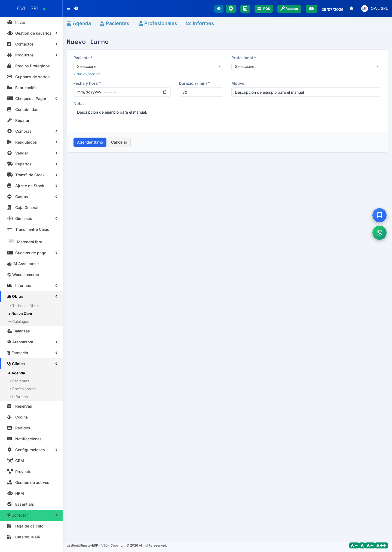Click the Reparar wrench button in header
This screenshot has width=392, height=552.
[289, 9]
